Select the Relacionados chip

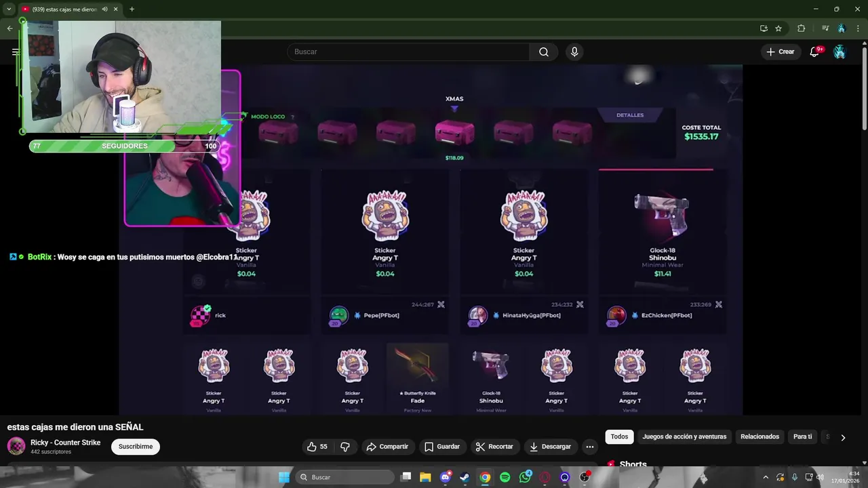[x=759, y=436]
